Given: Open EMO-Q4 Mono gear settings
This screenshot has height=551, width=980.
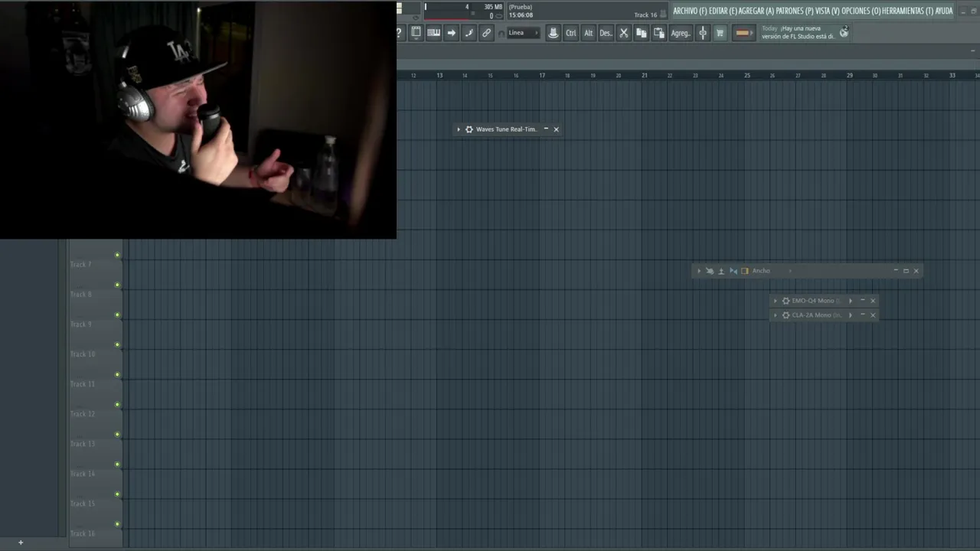Looking at the screenshot, I should click(786, 301).
